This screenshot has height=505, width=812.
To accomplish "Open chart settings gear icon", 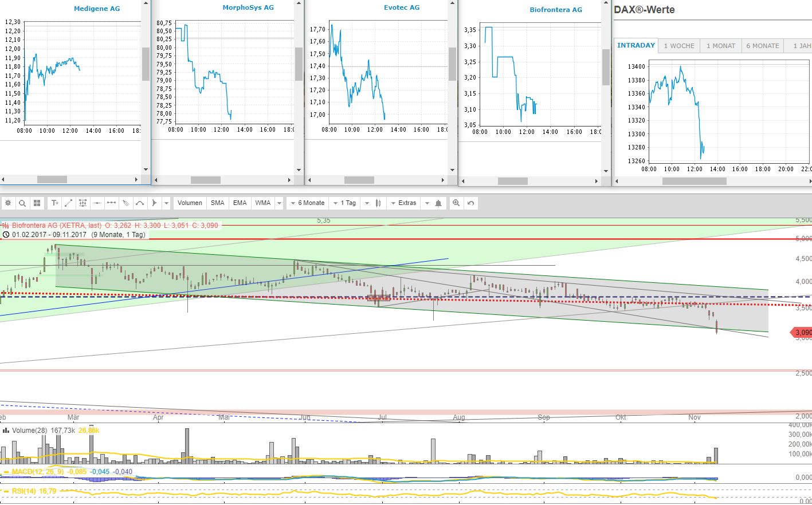I will pos(8,203).
